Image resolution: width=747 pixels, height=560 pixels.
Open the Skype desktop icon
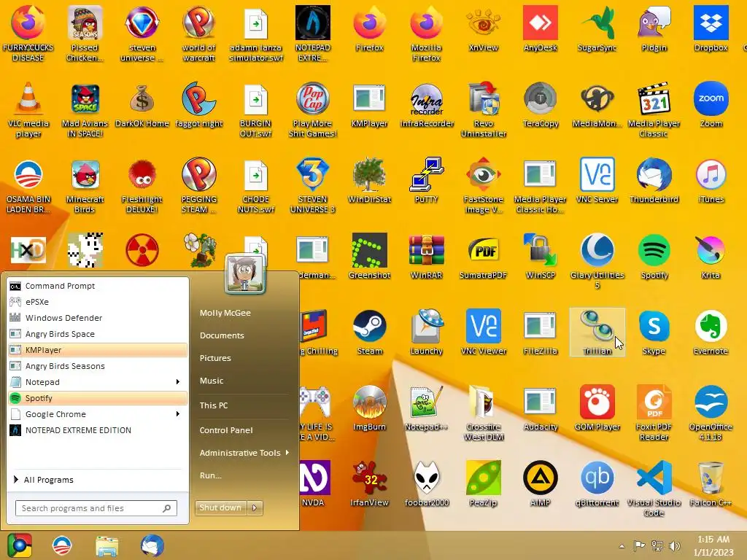coord(654,332)
